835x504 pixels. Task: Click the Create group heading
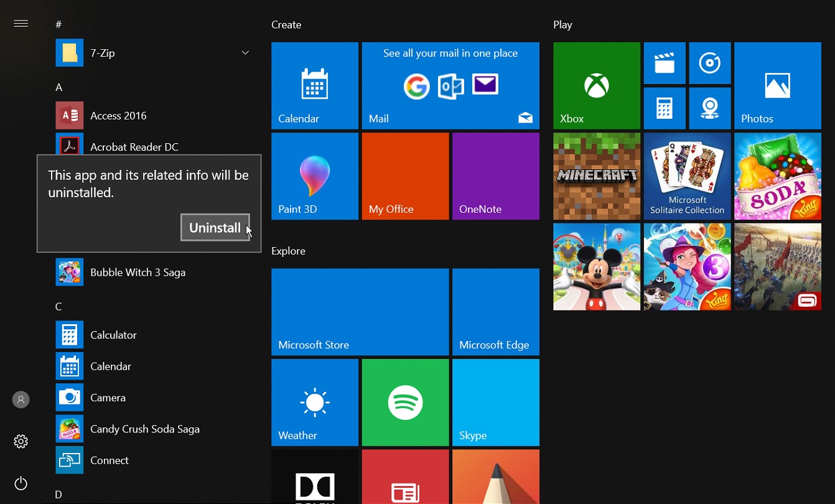(286, 25)
